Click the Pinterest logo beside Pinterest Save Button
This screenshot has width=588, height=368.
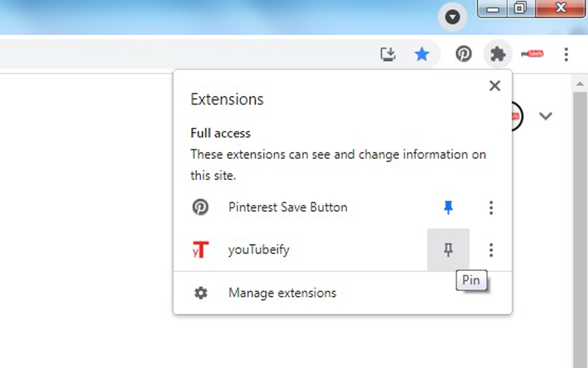click(201, 207)
